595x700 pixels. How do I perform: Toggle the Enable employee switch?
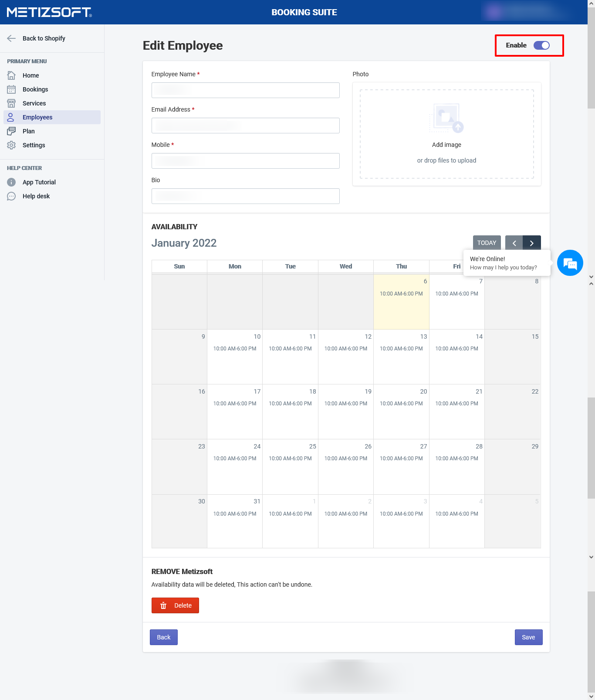coord(541,45)
